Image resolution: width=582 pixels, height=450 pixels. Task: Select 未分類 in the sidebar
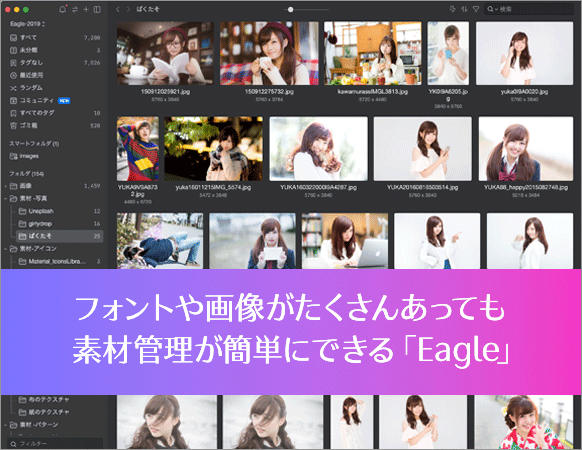click(x=55, y=50)
